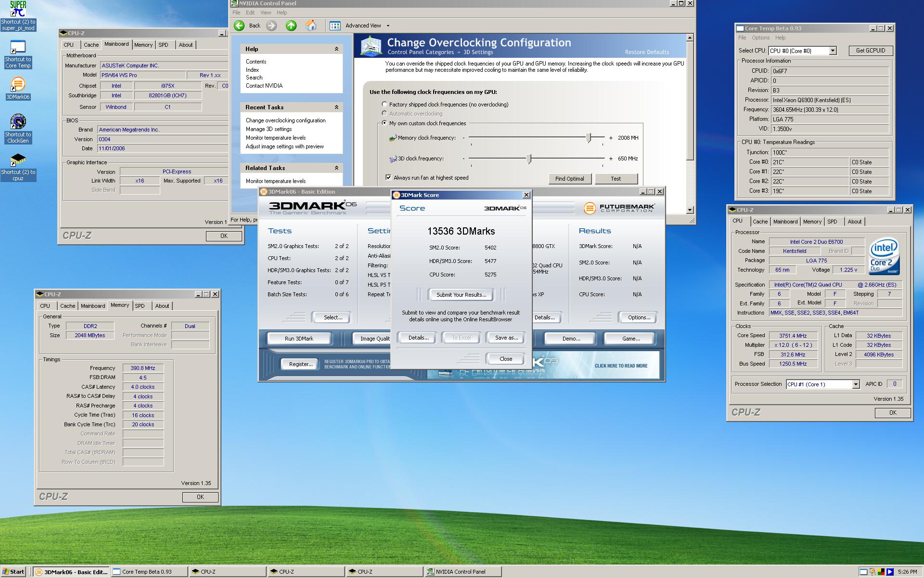Viewport: 924px width, 578px height.
Task: Click the NVIDIA overclocking header graphic
Action: pos(371,46)
